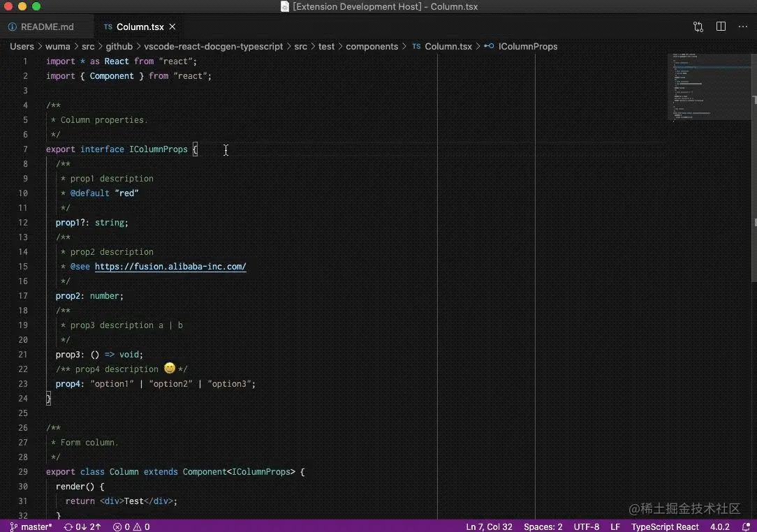
Task: Open the fusion.alibaba-inc.com link in the comment
Action: (x=170, y=267)
